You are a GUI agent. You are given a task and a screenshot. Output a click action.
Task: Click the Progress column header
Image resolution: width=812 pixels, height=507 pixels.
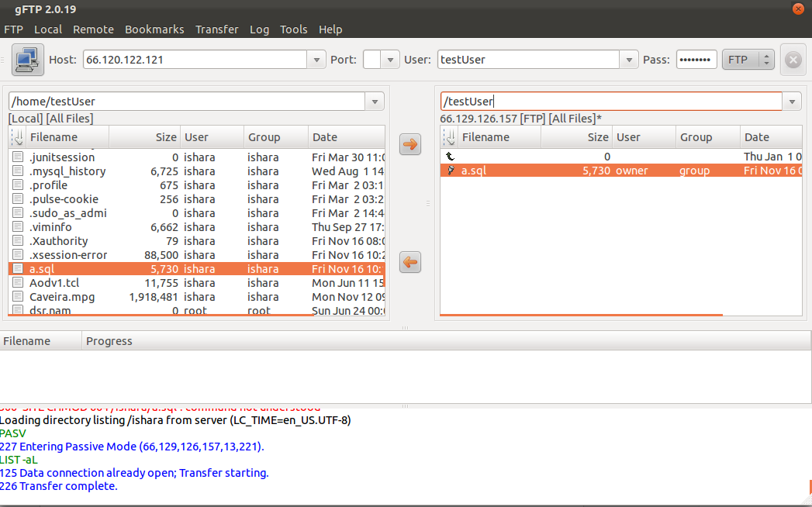point(446,341)
